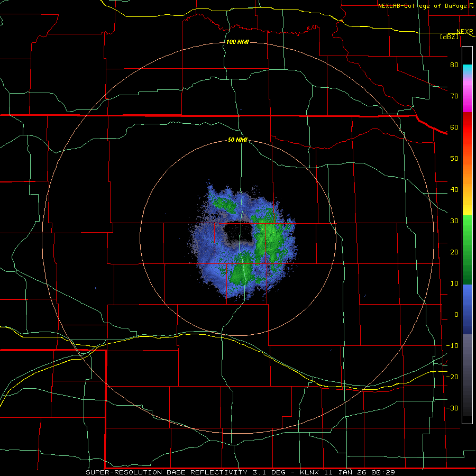Image resolution: width=476 pixels, height=476 pixels.
Task: Click the 50 value on the dBZ scale
Action: 454,159
